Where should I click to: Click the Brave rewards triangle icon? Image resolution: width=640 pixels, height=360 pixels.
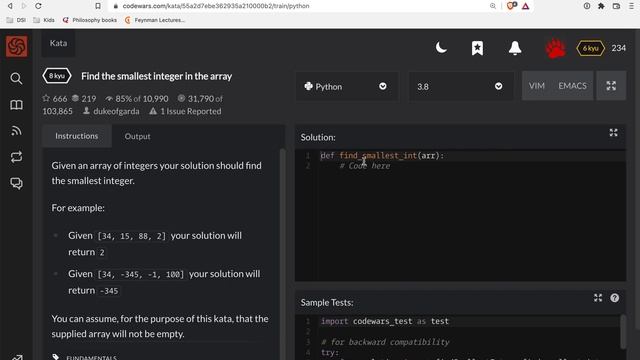coord(525,6)
